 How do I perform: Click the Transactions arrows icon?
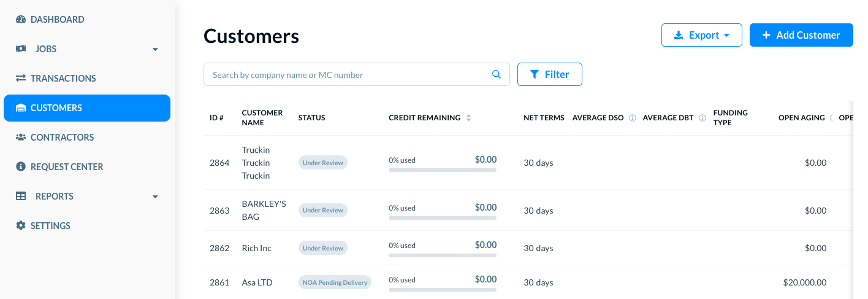tap(21, 79)
